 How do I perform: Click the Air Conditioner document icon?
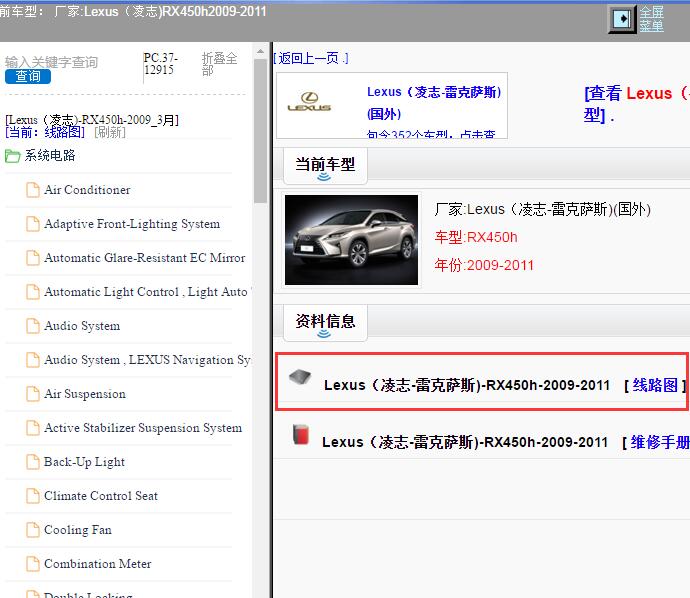pos(33,190)
